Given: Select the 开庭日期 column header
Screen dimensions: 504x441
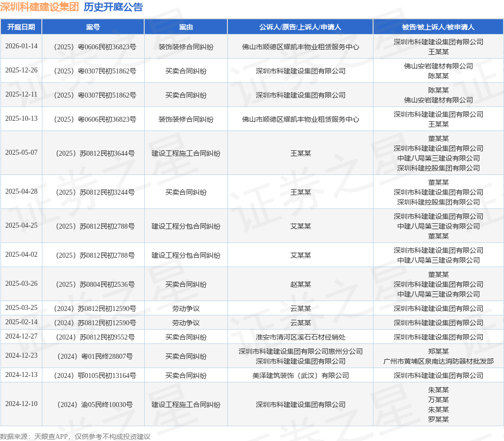Looking at the screenshot, I should click(x=21, y=27).
